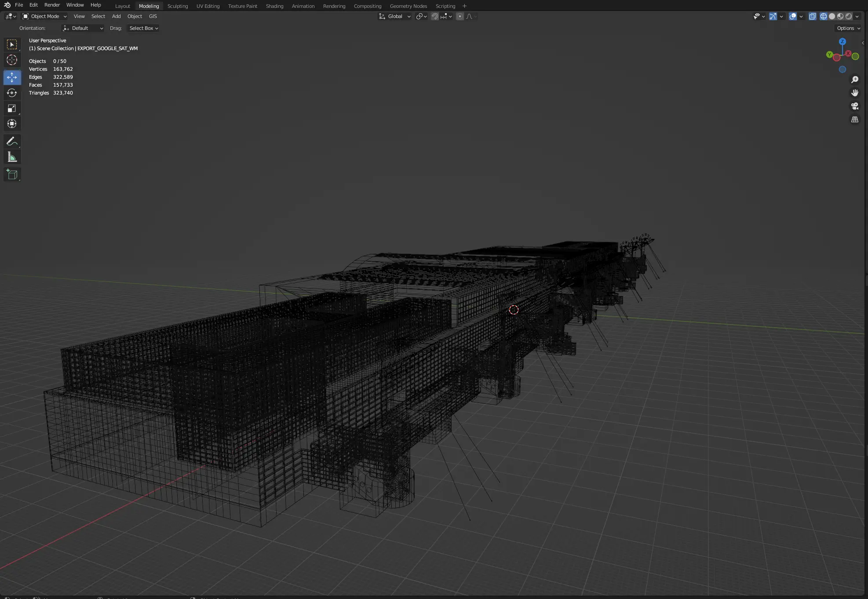Image resolution: width=868 pixels, height=599 pixels.
Task: Switch to Shading workspace tab
Action: pos(274,6)
